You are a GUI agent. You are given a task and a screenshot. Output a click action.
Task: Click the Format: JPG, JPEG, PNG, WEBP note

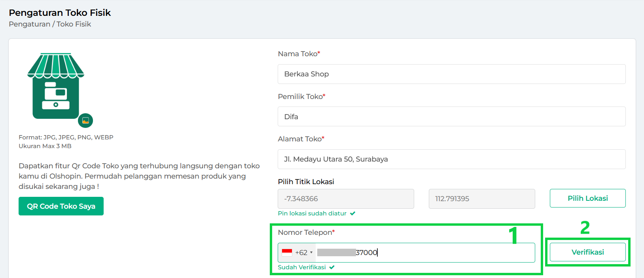click(66, 137)
